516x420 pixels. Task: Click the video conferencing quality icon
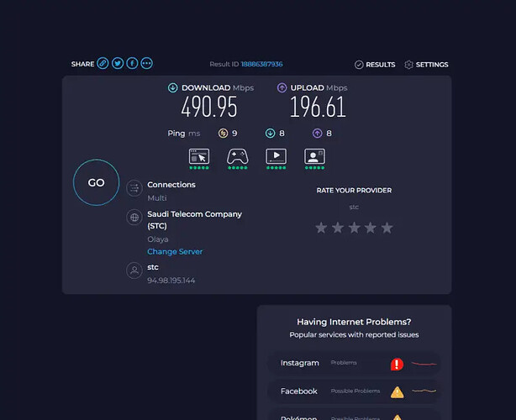(314, 156)
